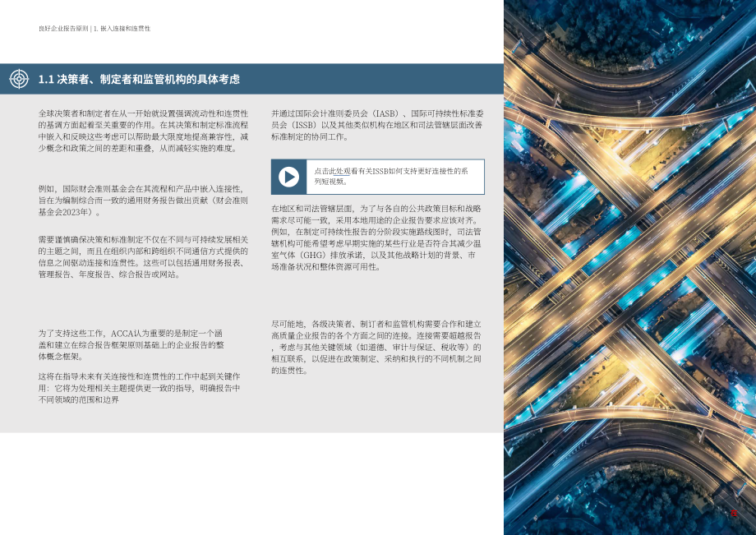Click the aerial highway interchange photo
756x535 pixels.
click(629, 268)
